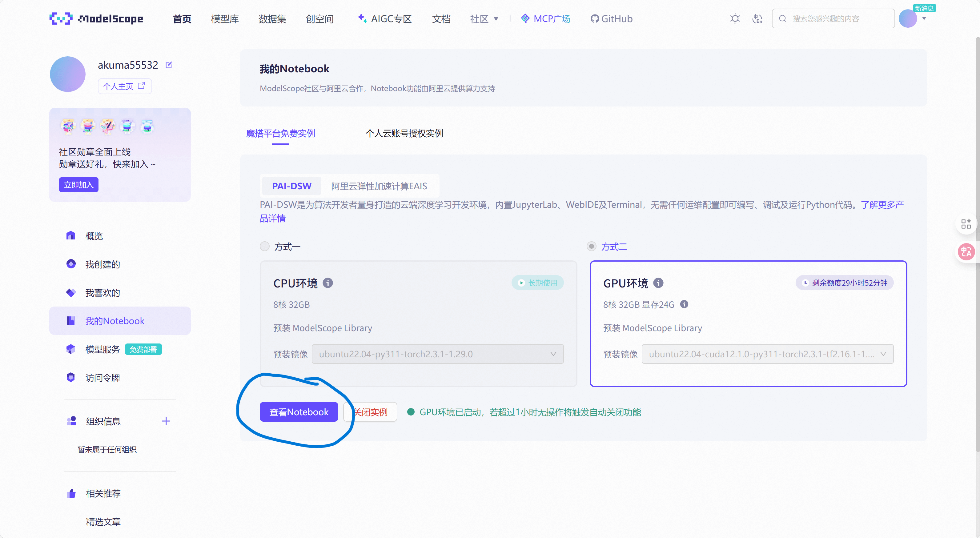Open the CPU 预装镜像 dropdown
Screen dimensions: 980x538
click(x=437, y=354)
